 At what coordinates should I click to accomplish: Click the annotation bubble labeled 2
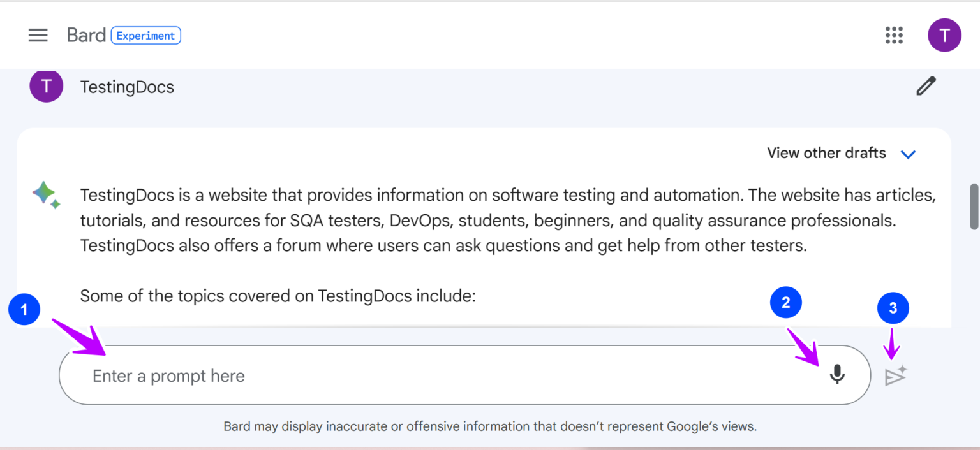tap(786, 302)
